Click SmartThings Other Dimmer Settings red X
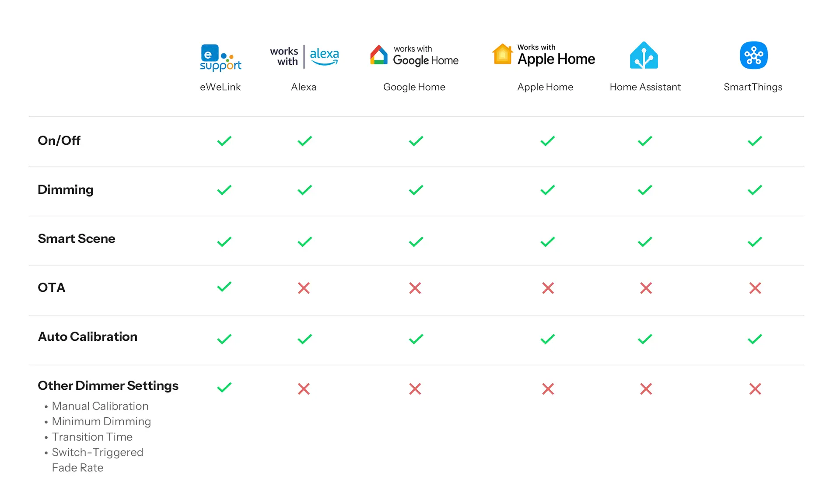Screen dimensions: 840x504 pyautogui.click(x=755, y=389)
